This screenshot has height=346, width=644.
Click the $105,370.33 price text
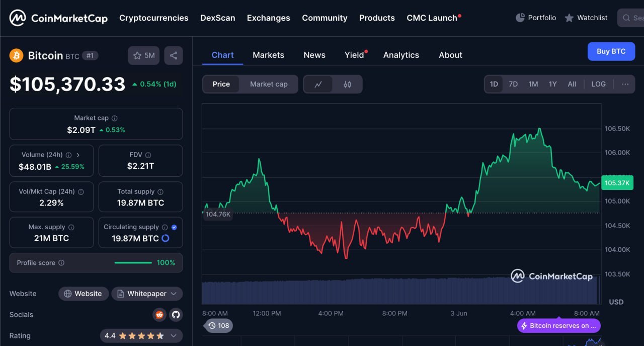(67, 84)
